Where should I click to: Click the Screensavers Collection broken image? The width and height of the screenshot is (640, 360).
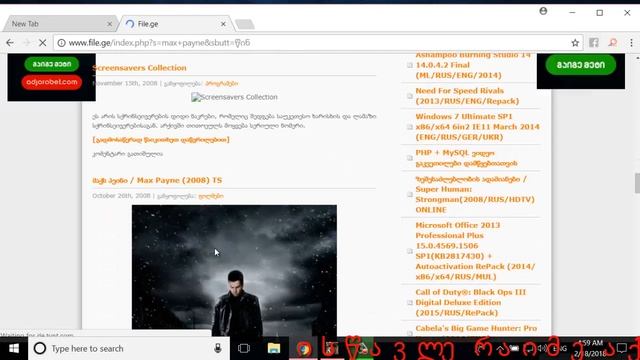click(x=234, y=97)
